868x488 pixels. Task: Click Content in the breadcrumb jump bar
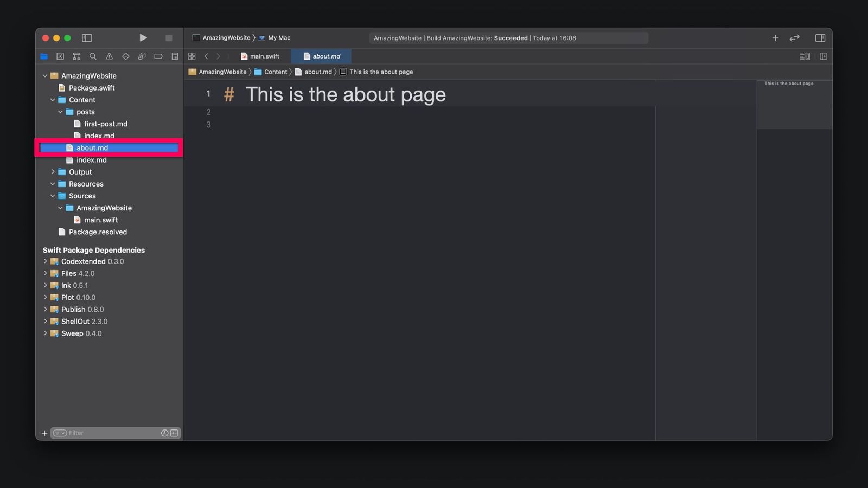[x=276, y=72]
